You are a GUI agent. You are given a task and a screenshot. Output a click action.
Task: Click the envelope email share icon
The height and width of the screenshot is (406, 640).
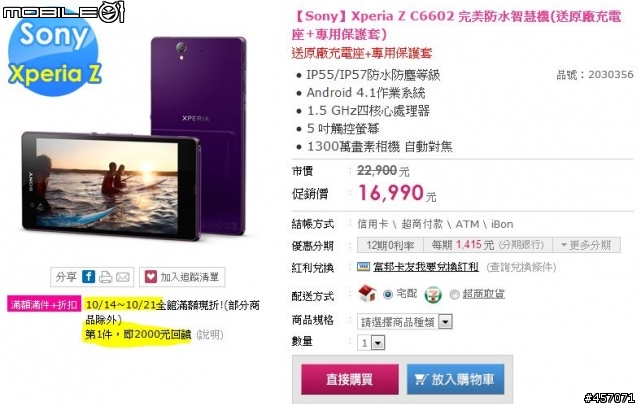pos(122,277)
